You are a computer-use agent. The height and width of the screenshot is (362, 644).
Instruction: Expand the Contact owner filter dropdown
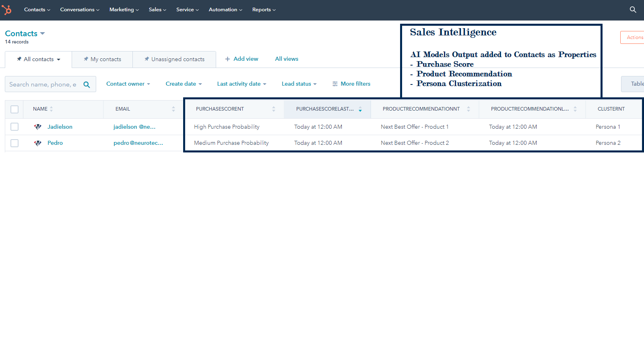[128, 84]
